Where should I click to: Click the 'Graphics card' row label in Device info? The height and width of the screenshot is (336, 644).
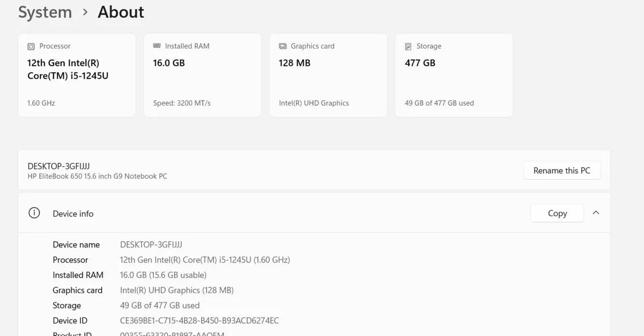click(77, 290)
